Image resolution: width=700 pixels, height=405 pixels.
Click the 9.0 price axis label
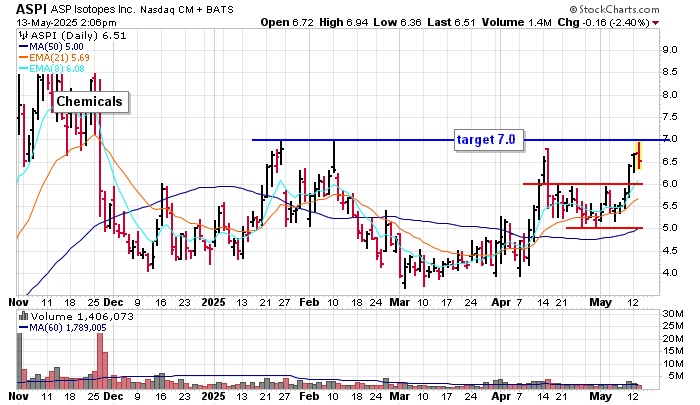pyautogui.click(x=669, y=50)
